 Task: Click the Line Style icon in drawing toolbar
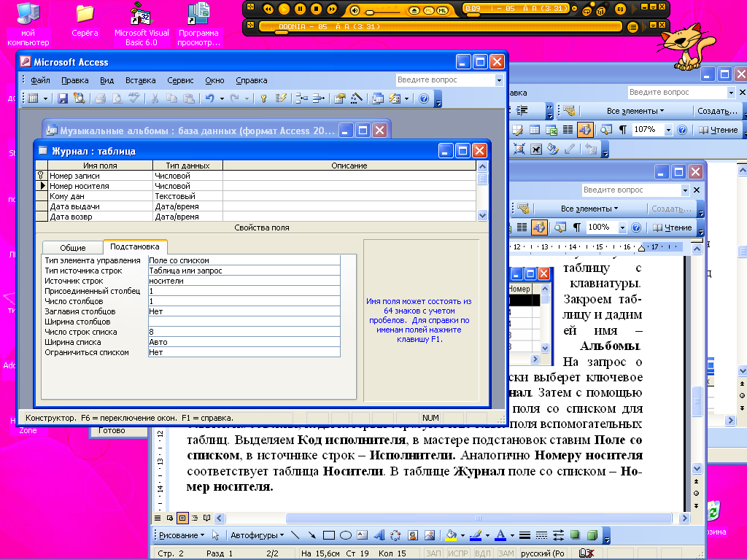pos(525,535)
